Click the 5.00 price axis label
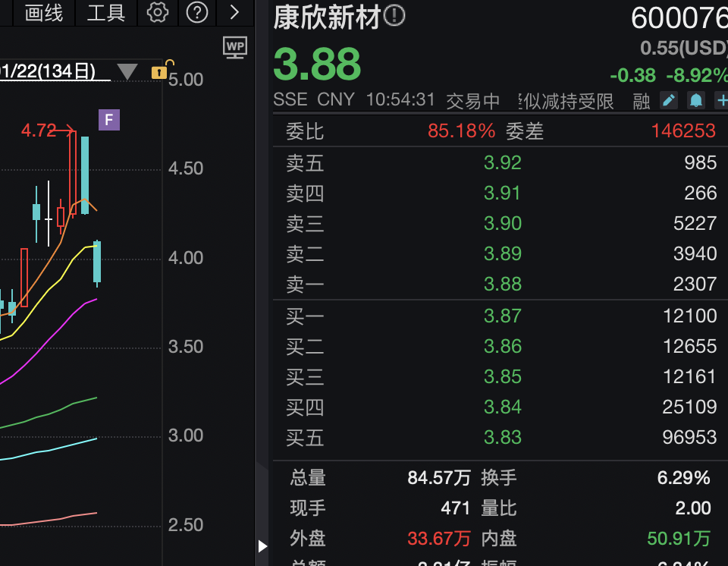728x566 pixels. [186, 80]
